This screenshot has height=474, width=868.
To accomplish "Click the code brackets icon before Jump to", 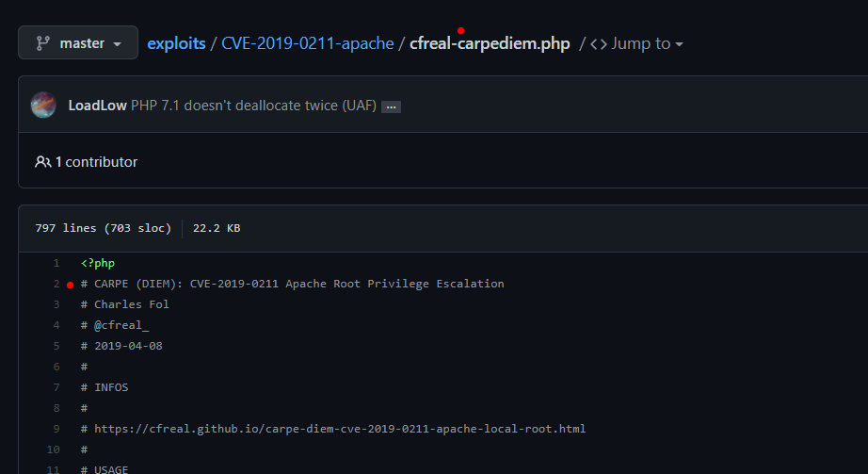I will coord(599,43).
